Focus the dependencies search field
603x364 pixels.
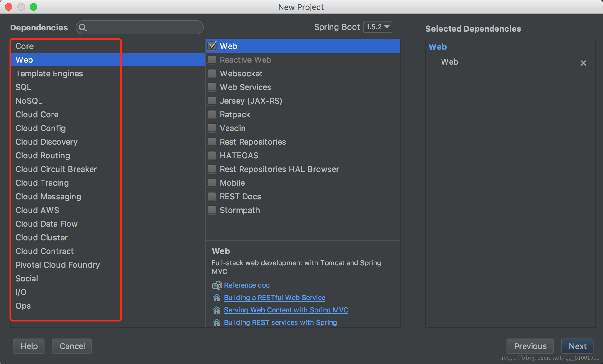pos(140,27)
